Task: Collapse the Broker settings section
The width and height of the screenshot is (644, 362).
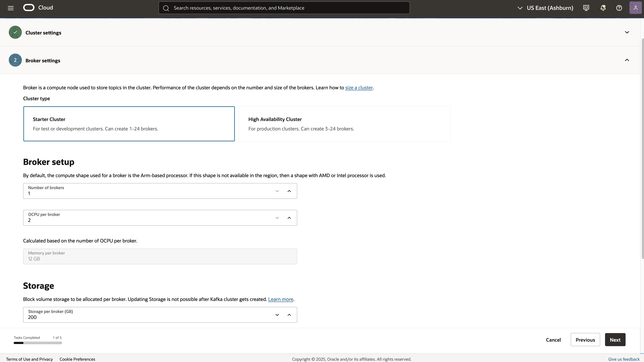Action: point(627,60)
